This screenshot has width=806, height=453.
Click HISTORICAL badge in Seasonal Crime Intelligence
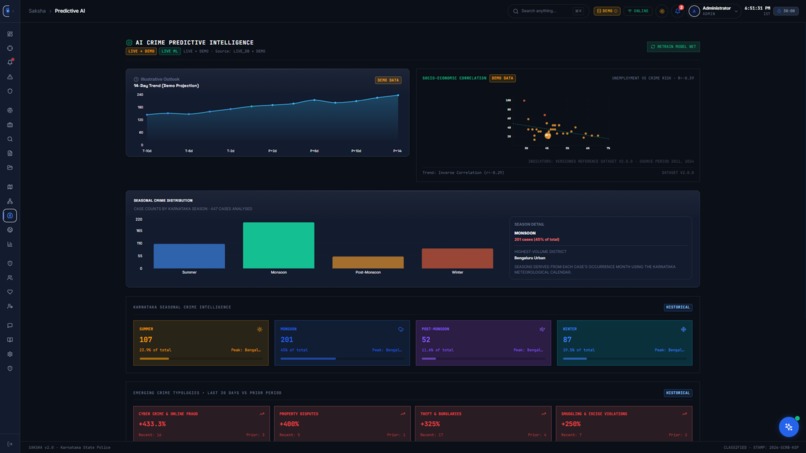tap(677, 307)
